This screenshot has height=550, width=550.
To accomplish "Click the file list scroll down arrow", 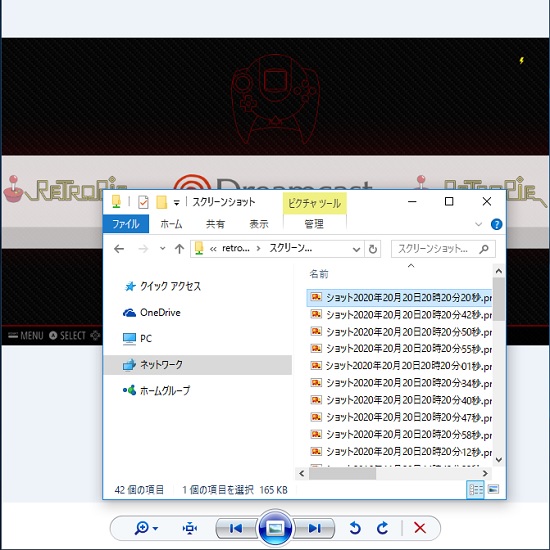I will 498,460.
